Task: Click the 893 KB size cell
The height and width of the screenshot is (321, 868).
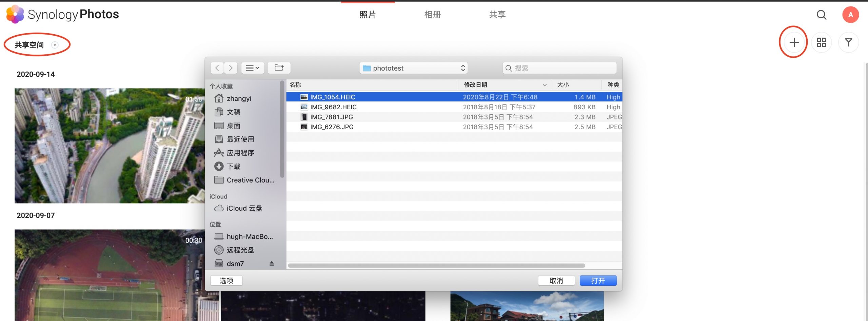Action: [x=584, y=107]
